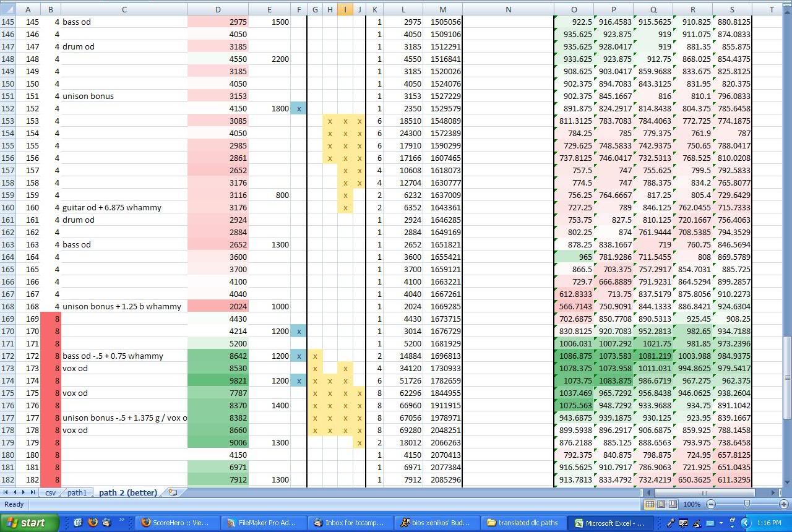Image resolution: width=792 pixels, height=532 pixels.
Task: Jump to last sheet tab arrow
Action: [x=32, y=492]
